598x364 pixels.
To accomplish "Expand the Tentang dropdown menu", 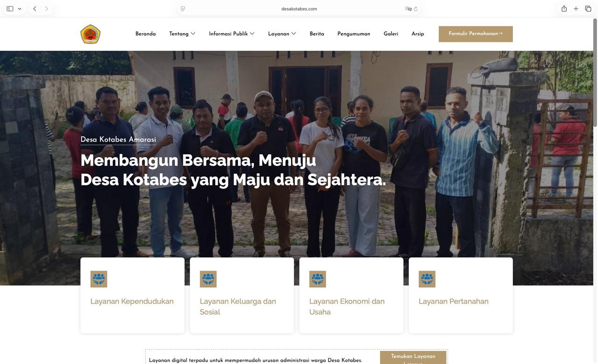I will point(182,34).
